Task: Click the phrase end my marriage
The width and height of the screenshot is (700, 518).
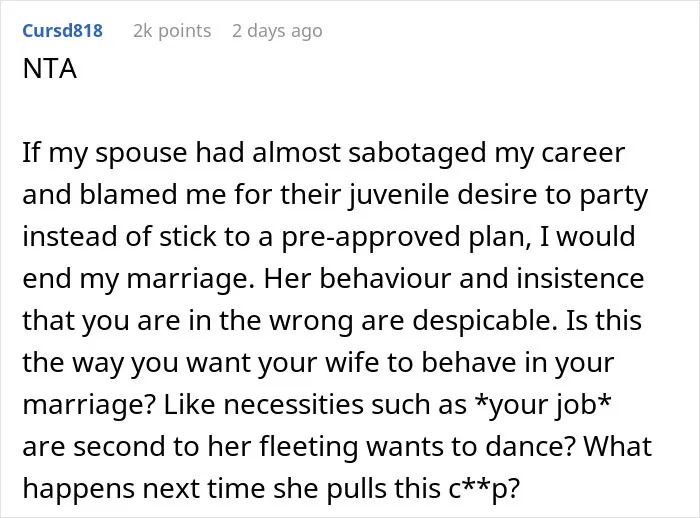Action: click(x=135, y=279)
